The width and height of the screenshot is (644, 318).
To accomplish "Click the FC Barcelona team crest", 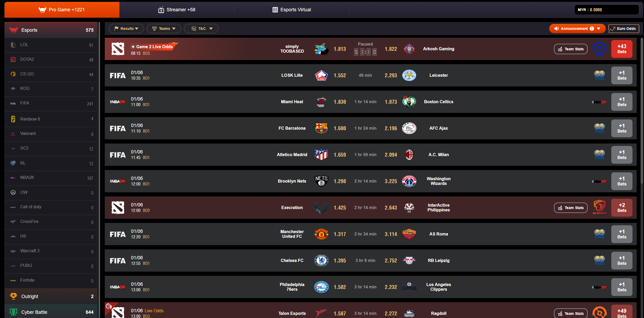I will pyautogui.click(x=321, y=128).
